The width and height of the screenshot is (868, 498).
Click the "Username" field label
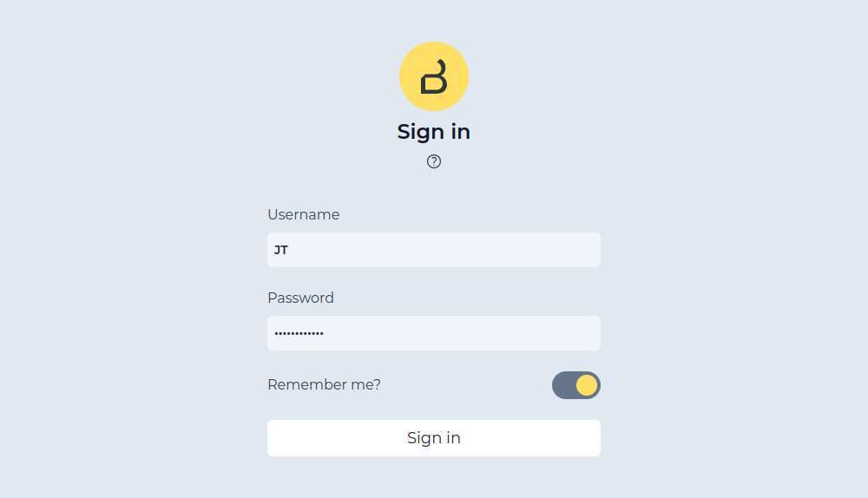click(x=303, y=214)
